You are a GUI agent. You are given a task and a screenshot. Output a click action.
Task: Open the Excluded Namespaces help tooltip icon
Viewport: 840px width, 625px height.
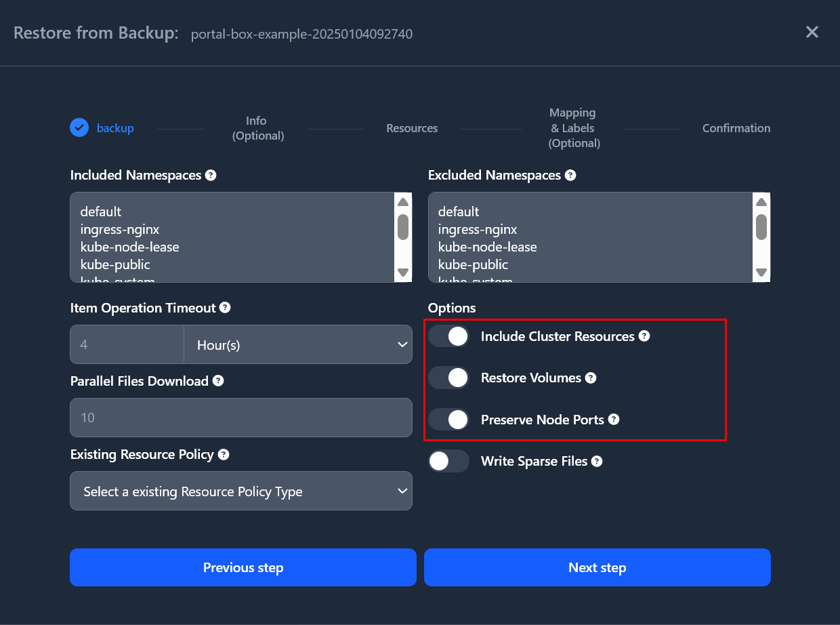pyautogui.click(x=570, y=175)
